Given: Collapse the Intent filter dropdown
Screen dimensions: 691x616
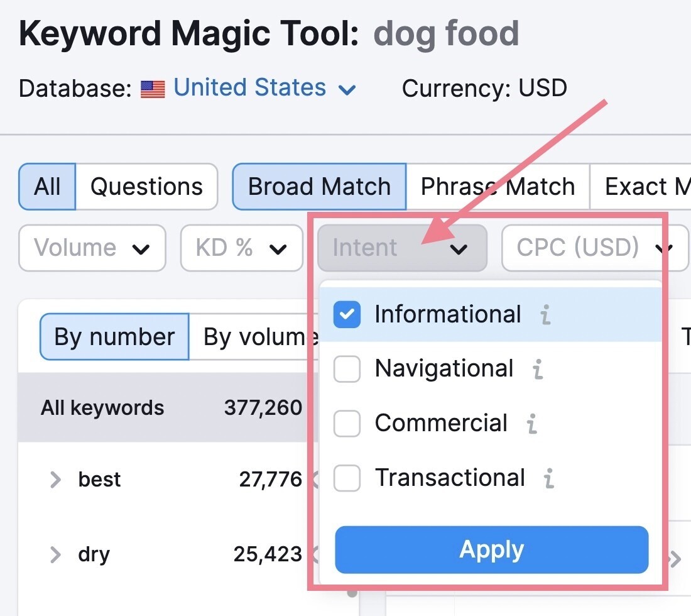Looking at the screenshot, I should (402, 248).
